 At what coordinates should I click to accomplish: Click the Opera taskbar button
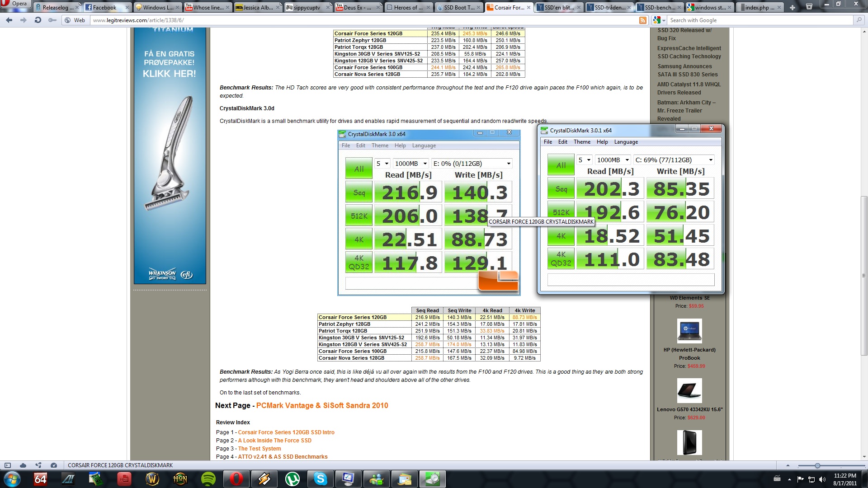pos(236,479)
